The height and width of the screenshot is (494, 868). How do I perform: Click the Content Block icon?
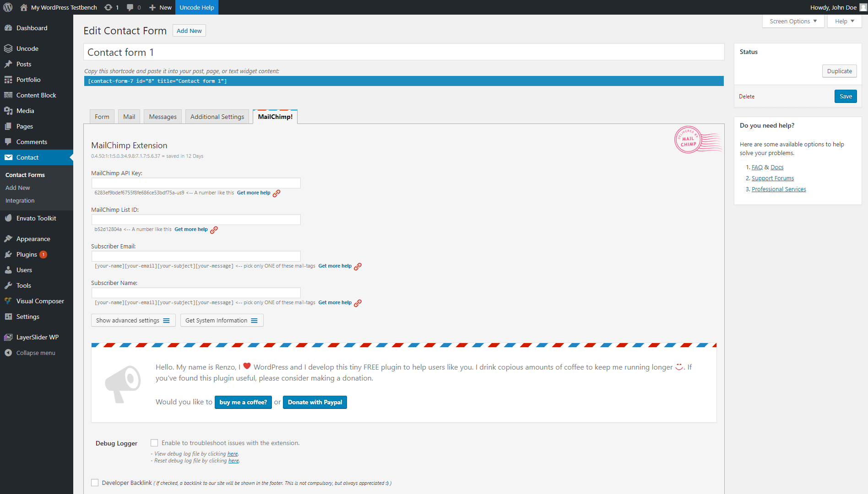click(x=8, y=95)
